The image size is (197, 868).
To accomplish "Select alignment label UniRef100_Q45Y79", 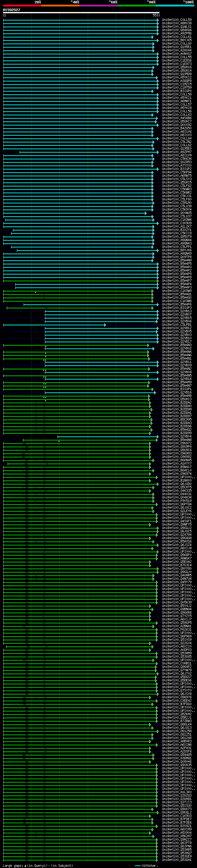I will coord(176,582).
